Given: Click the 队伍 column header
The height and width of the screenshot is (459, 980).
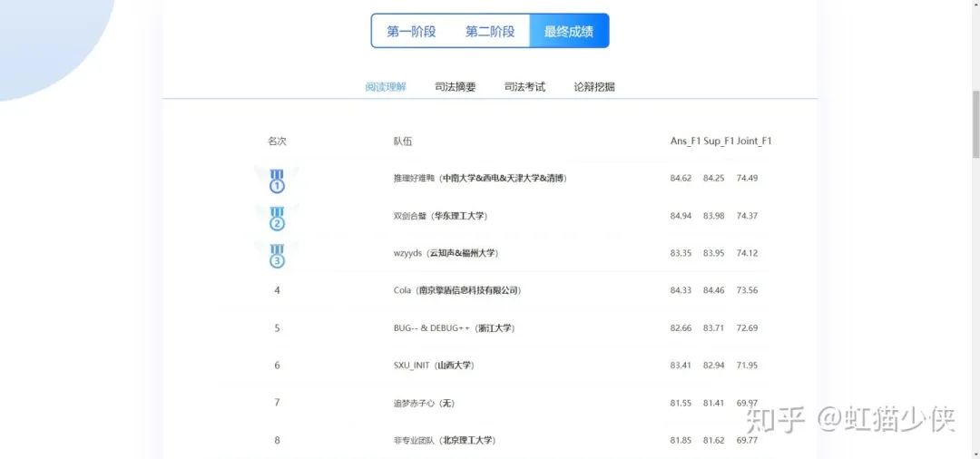Looking at the screenshot, I should coord(403,142).
